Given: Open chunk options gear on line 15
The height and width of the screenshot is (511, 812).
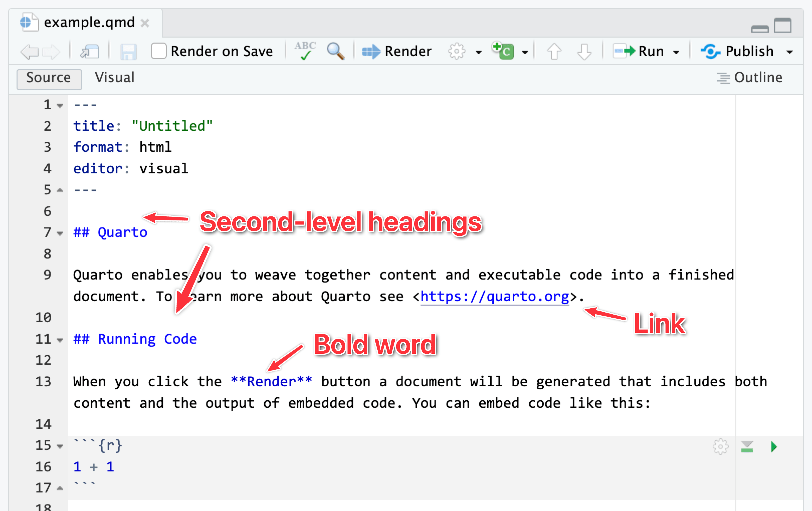Looking at the screenshot, I should [x=721, y=447].
